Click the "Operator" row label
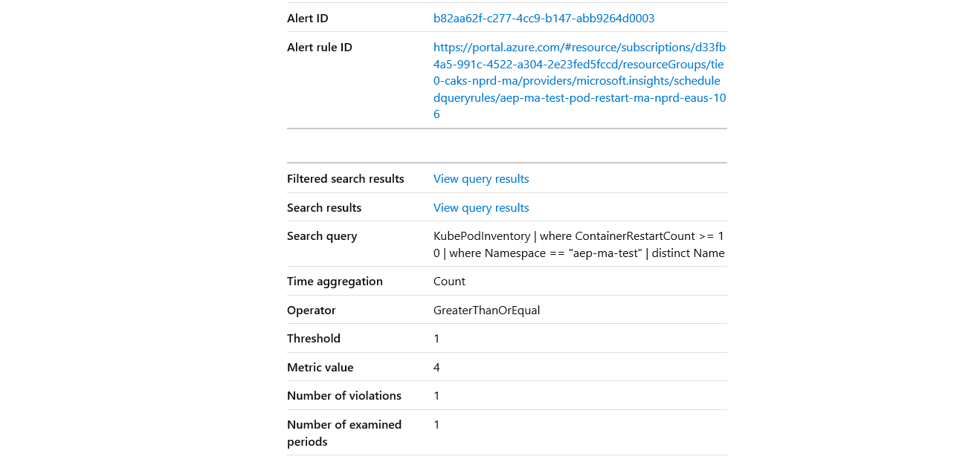 (311, 311)
